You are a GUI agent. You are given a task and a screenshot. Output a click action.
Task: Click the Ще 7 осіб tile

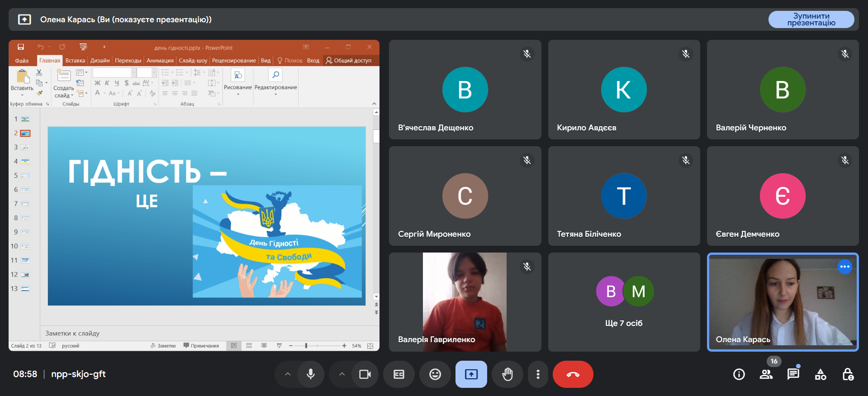tap(624, 302)
